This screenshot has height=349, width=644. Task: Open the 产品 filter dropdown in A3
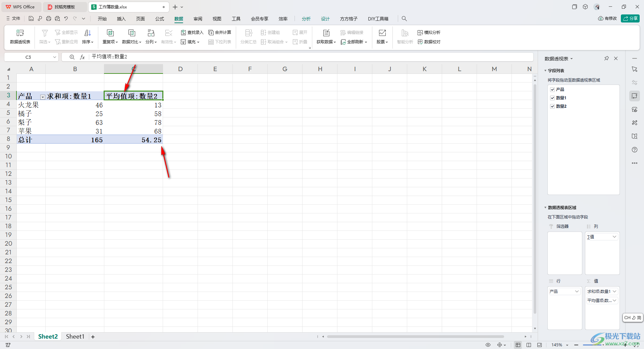(43, 97)
